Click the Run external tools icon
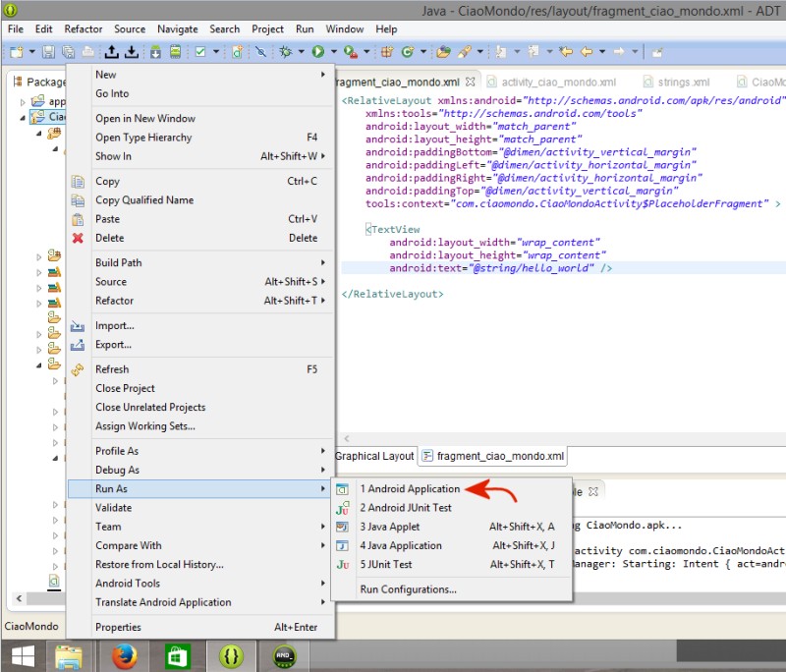Viewport: 786px width, 672px height. (x=351, y=52)
